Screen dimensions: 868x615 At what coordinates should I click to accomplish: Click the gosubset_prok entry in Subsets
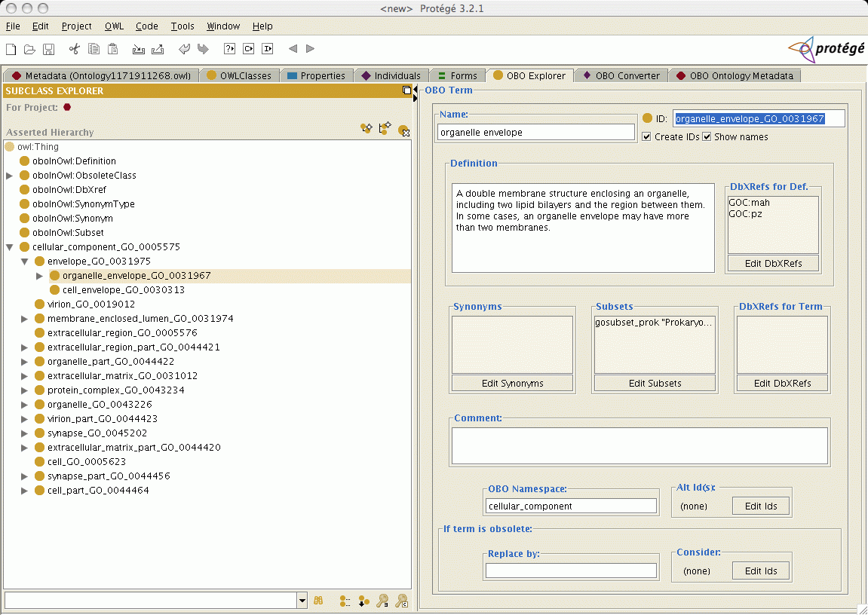(655, 323)
